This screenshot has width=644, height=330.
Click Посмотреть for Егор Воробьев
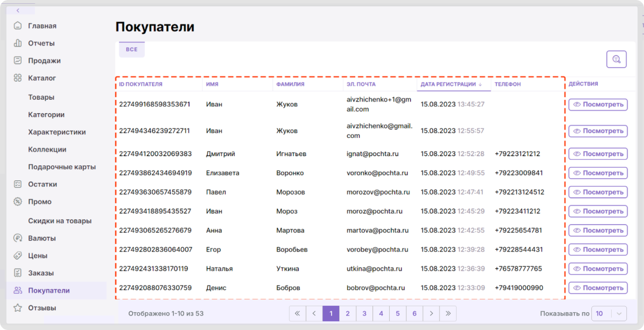pos(598,250)
